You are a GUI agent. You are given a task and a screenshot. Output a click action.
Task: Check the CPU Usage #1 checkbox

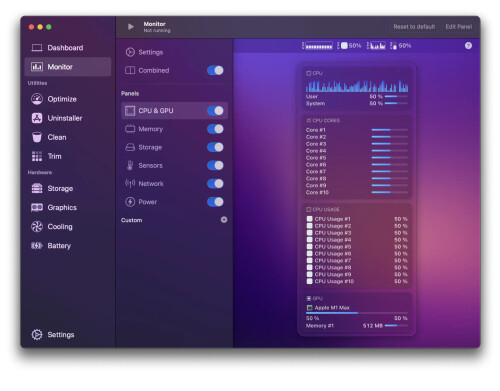click(x=310, y=219)
